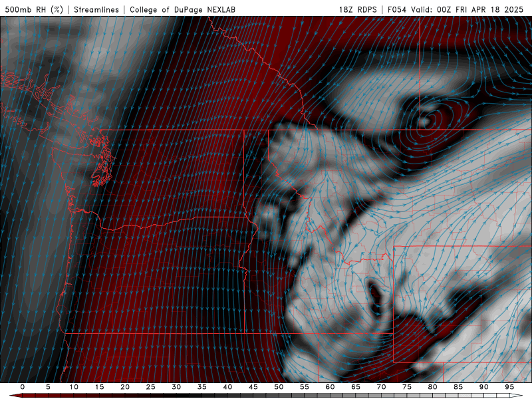Click the "College of DuPage NEXLAB" text
This screenshot has width=532, height=399.
(x=182, y=9)
